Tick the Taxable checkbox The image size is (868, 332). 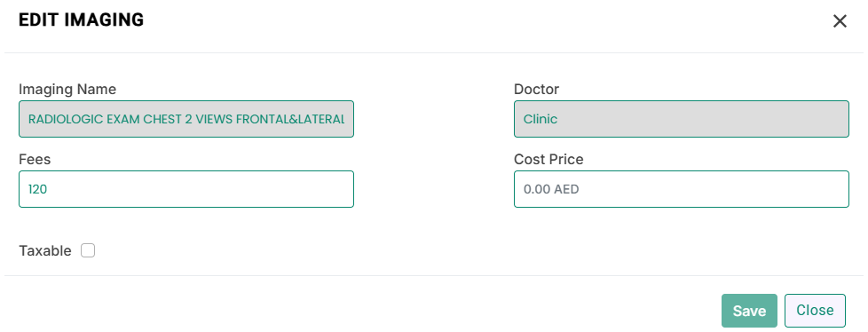pos(88,250)
